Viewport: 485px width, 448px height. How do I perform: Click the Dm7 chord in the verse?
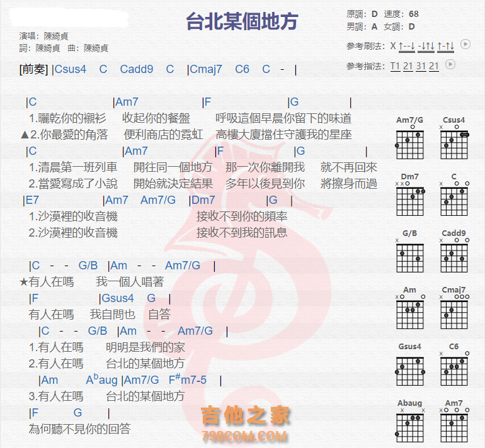click(203, 200)
